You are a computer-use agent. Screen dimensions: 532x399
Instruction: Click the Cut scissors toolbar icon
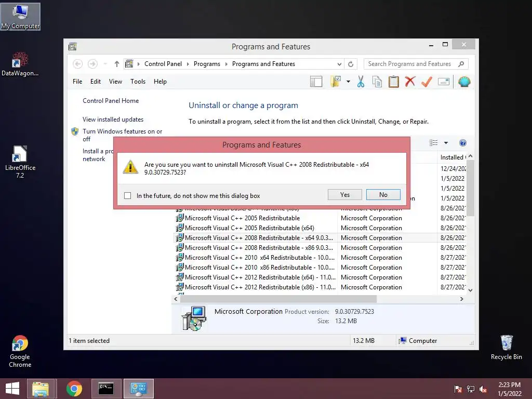(361, 82)
